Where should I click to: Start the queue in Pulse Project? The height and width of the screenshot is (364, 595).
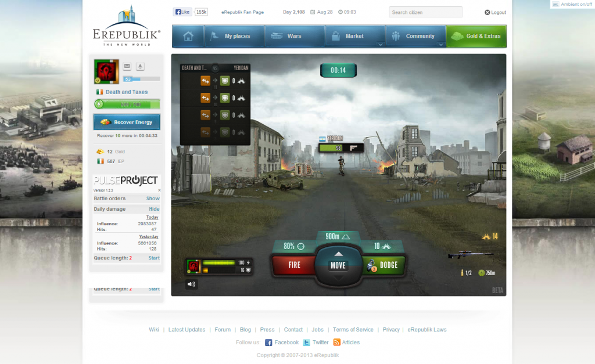[x=153, y=258]
